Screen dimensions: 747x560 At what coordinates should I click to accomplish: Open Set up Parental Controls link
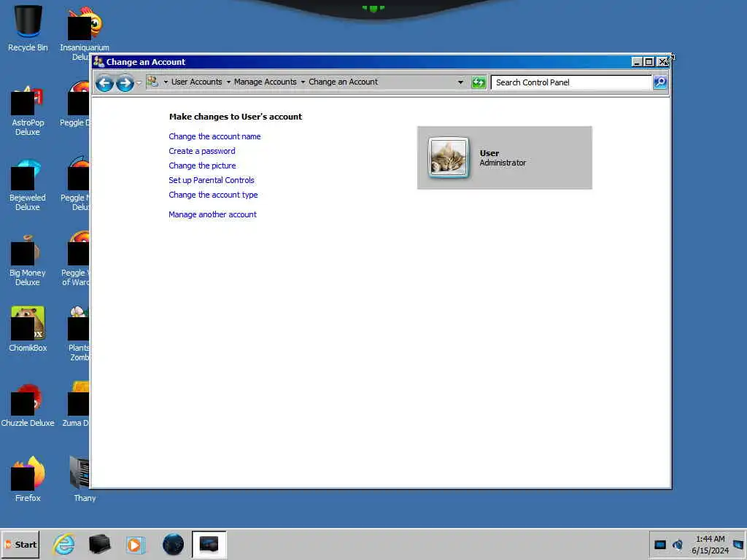click(x=212, y=180)
